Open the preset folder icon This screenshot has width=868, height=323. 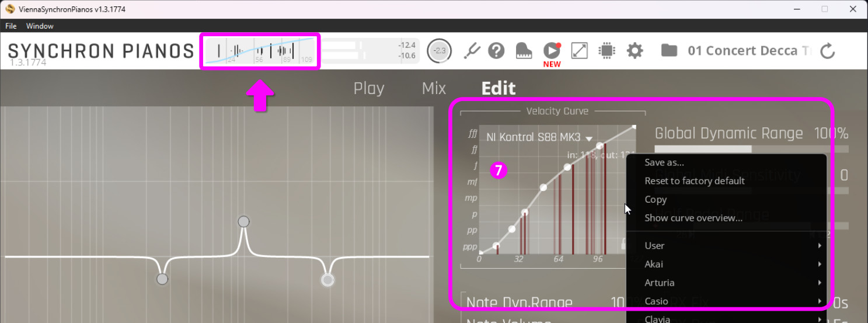669,51
